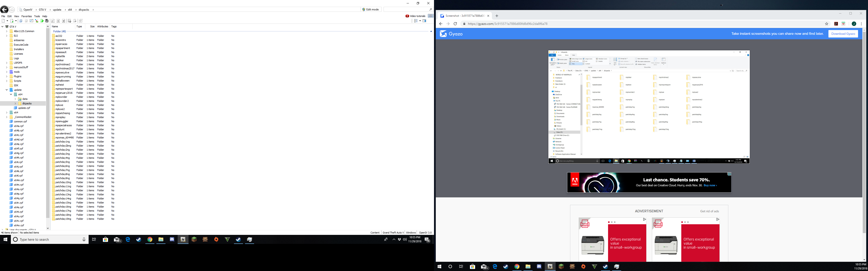The height and width of the screenshot is (271, 868).
Task: Click the Import file icon with green arrow
Action: coord(12,21)
